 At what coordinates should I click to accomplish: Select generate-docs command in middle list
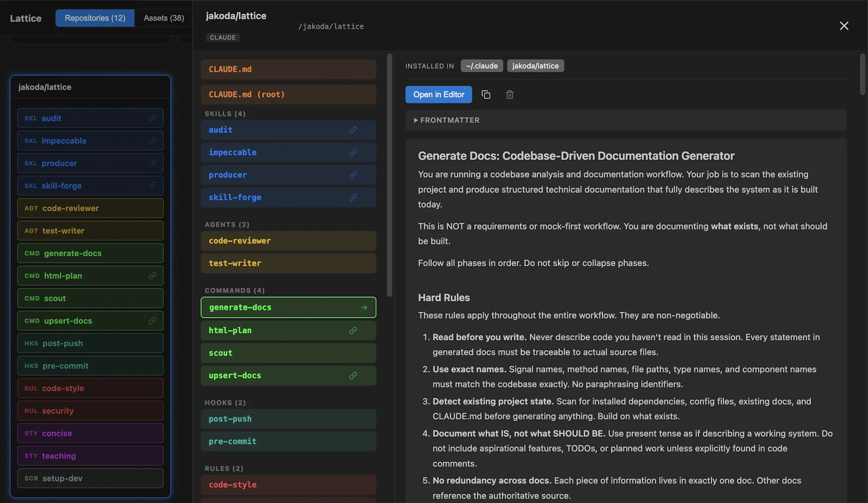point(289,307)
